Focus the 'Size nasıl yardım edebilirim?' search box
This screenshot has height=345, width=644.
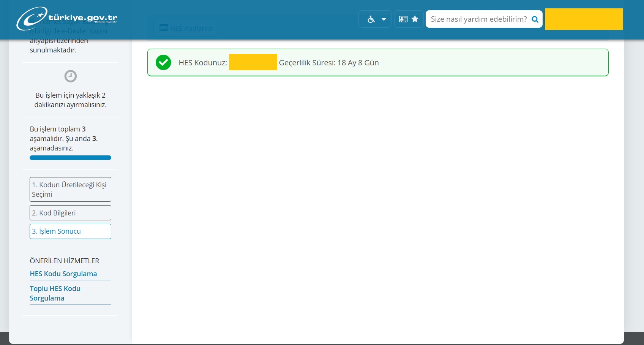(478, 19)
